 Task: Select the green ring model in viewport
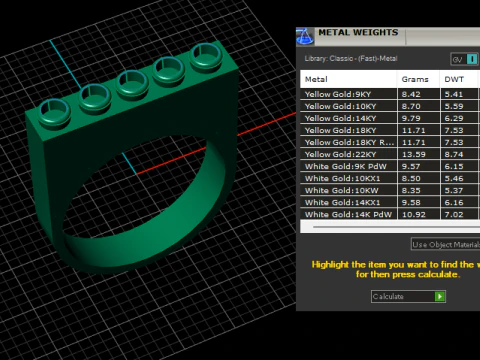133,157
